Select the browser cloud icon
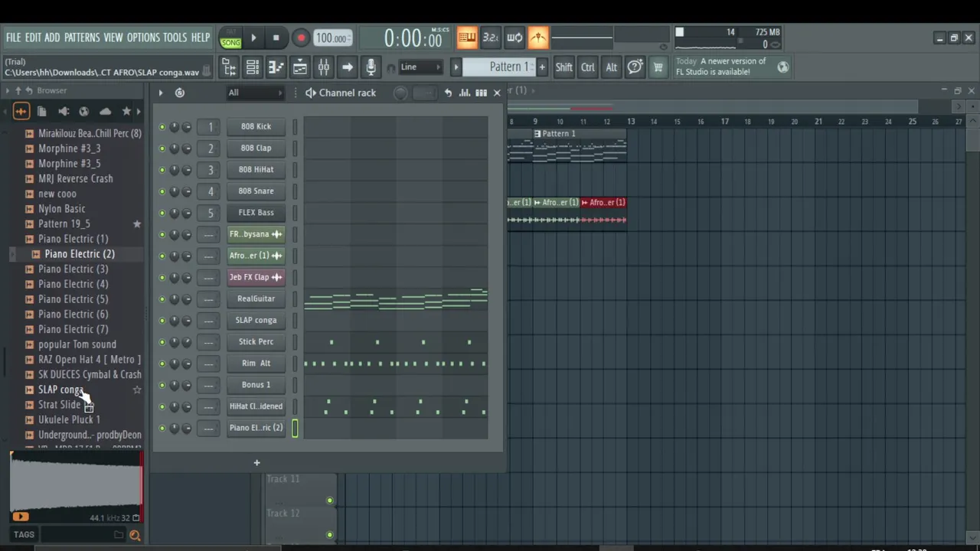 105,112
